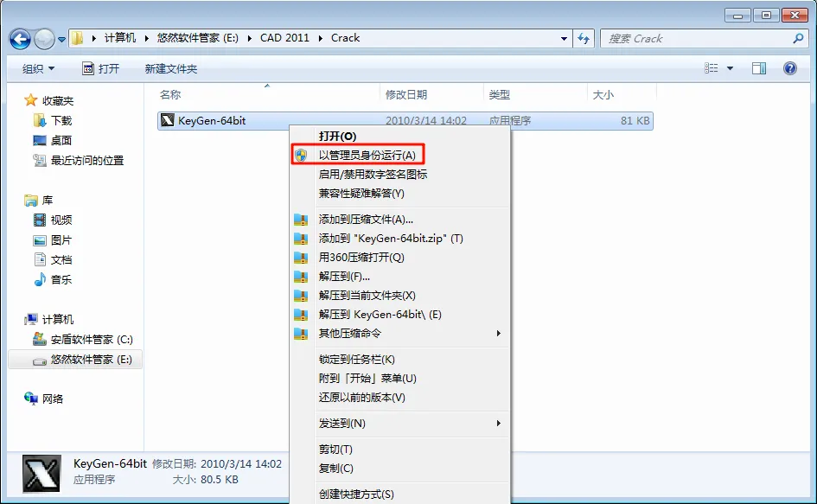The image size is (817, 504).
Task: Click 网络 in navigation pane
Action: (x=53, y=399)
